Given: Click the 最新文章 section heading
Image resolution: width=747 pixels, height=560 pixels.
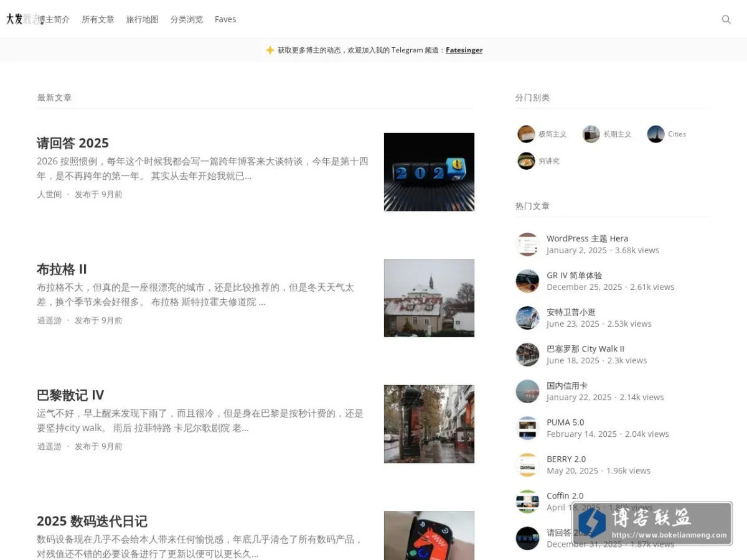Looking at the screenshot, I should [x=54, y=98].
